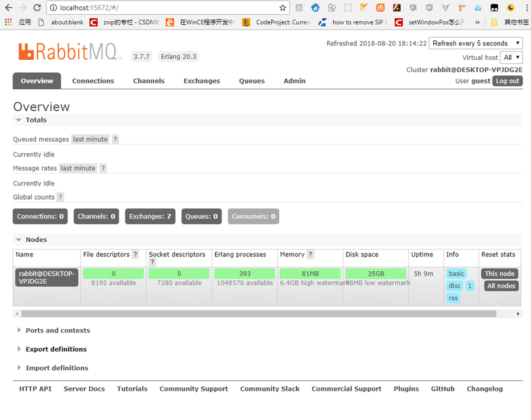
Task: Change Message rates 'last minute' range
Action: coord(78,168)
